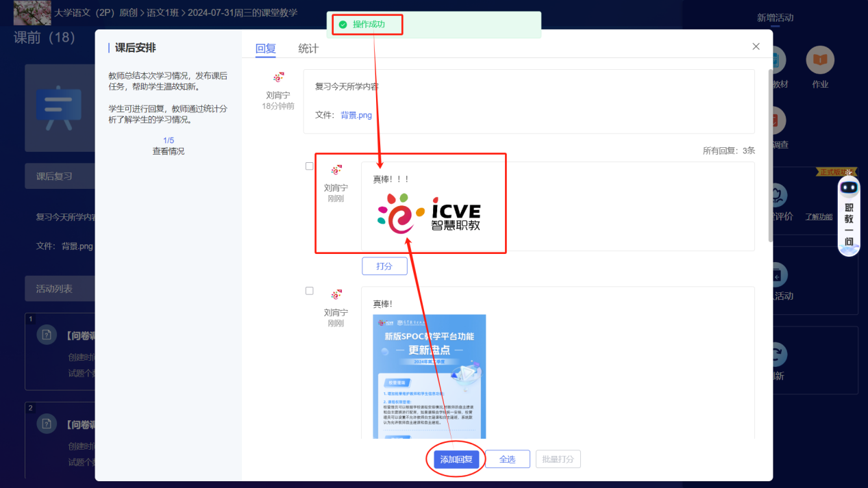Image resolution: width=868 pixels, height=488 pixels.
Task: Click the first 问卷调查 activity icon
Action: 47,335
